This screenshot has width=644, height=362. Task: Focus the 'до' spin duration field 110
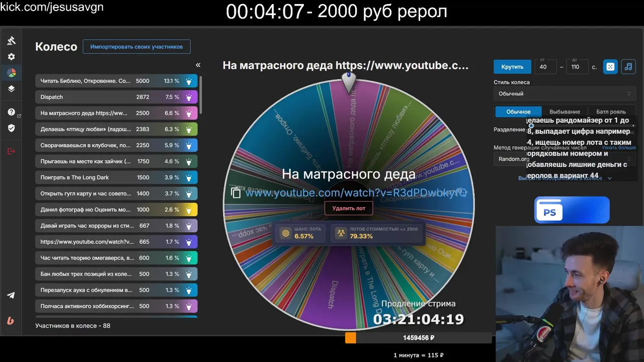pyautogui.click(x=577, y=66)
